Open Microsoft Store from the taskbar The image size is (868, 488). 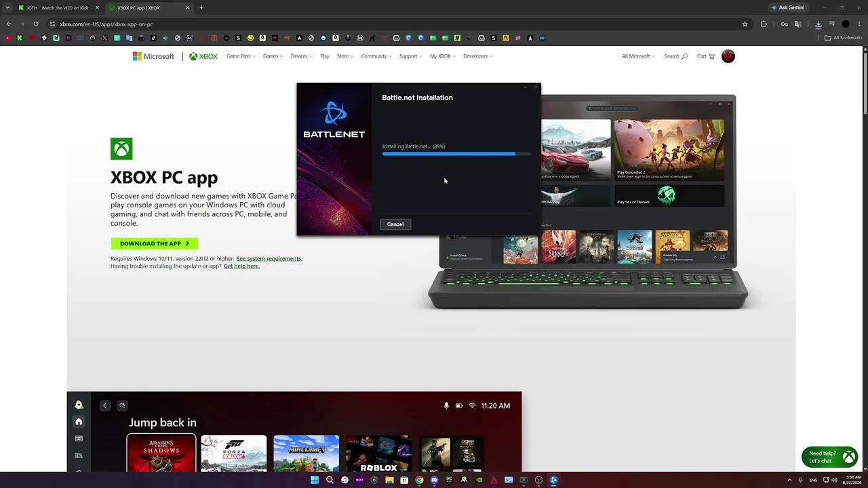tap(404, 480)
